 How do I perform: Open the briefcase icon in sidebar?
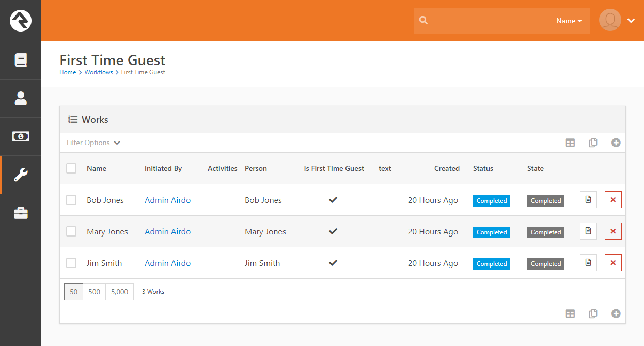pos(21,213)
